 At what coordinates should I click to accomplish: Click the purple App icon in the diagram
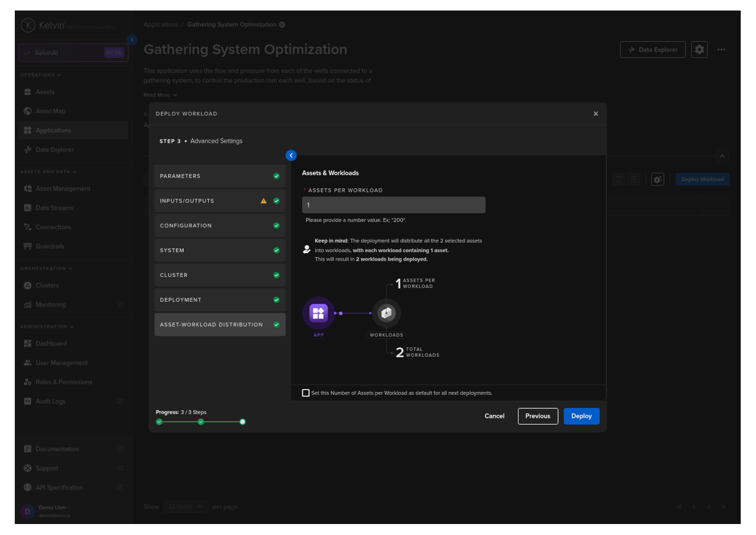[318, 313]
